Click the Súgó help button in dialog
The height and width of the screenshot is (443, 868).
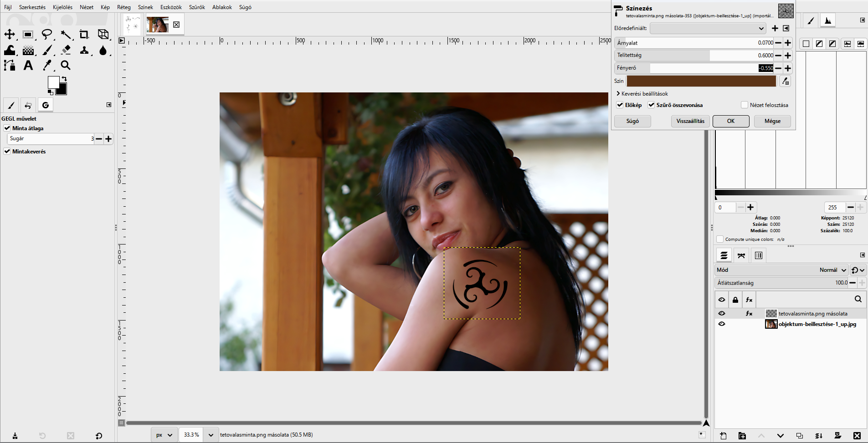click(x=632, y=121)
